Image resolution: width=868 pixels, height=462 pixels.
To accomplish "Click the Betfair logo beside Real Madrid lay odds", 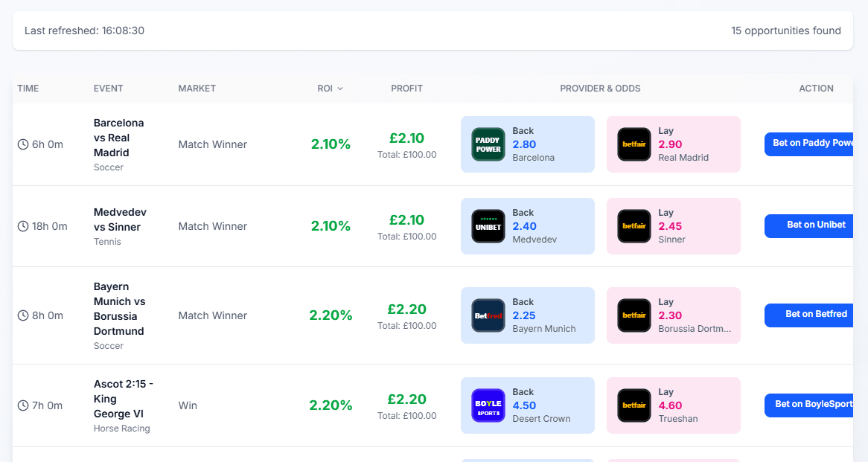I will 634,144.
